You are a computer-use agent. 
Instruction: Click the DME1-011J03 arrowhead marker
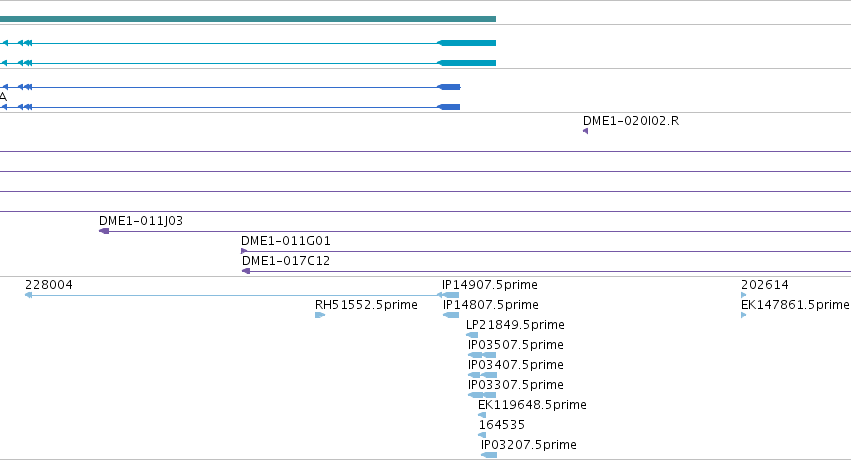104,231
